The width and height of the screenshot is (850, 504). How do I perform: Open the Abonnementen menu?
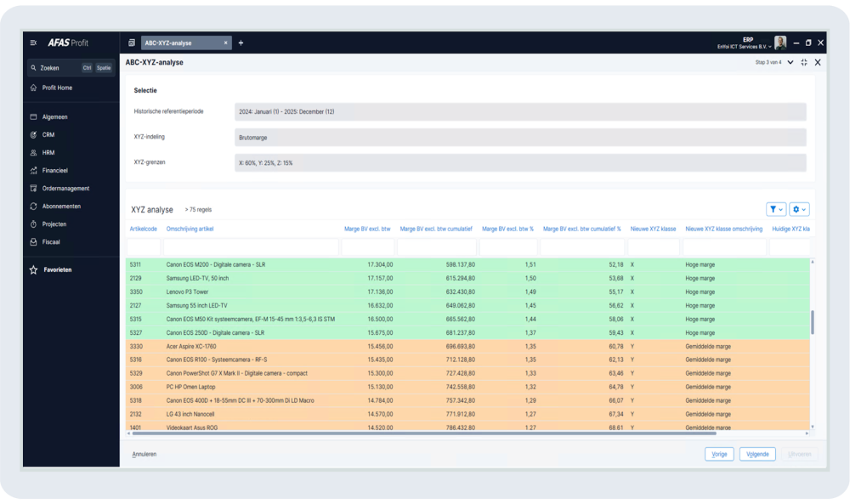click(x=61, y=207)
